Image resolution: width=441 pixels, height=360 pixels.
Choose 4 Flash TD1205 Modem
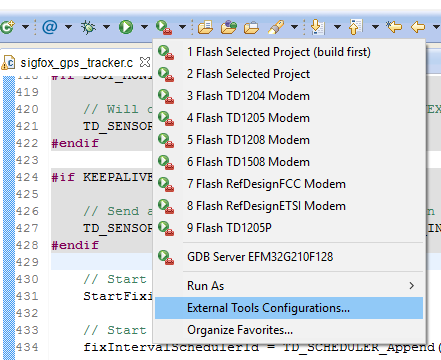289,118
